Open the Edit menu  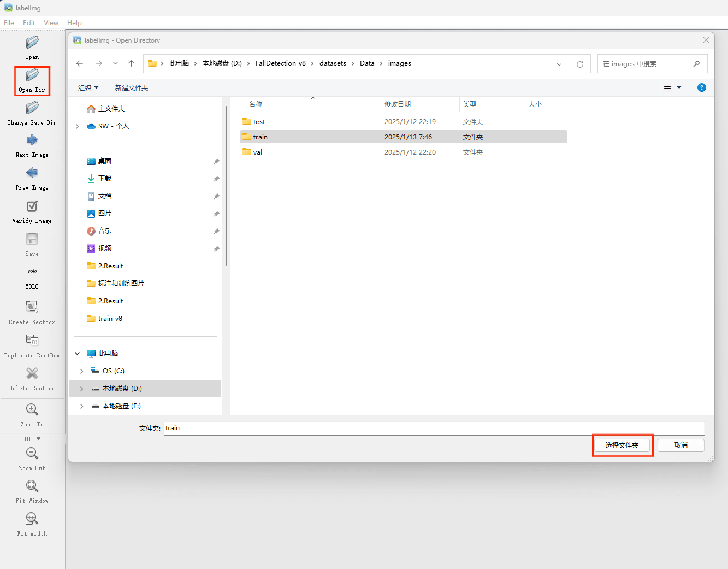point(29,23)
